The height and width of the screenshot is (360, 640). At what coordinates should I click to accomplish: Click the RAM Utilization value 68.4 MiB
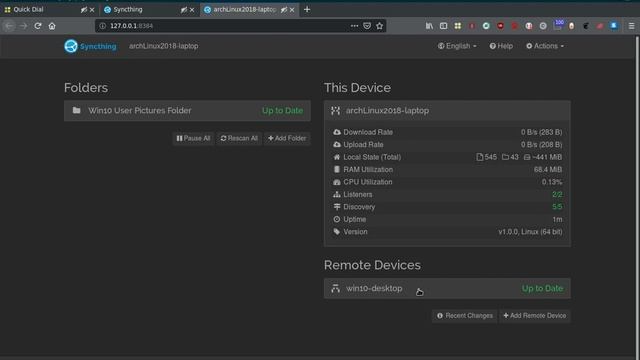(x=548, y=169)
